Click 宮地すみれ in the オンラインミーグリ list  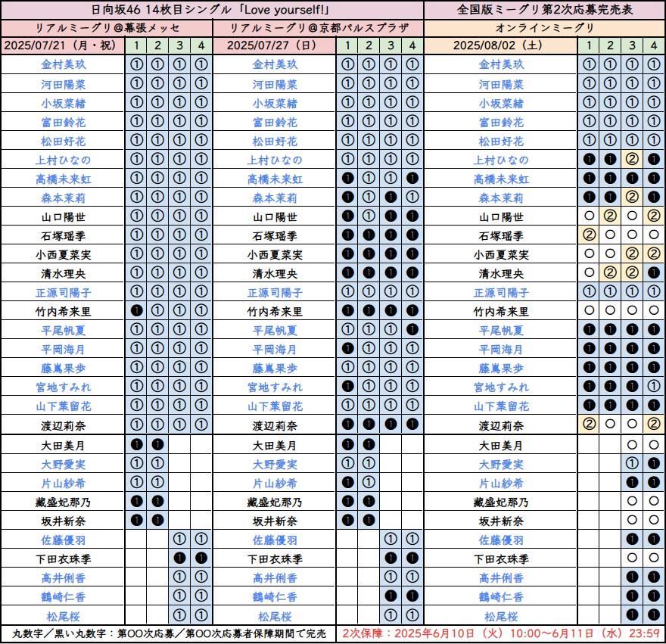click(x=501, y=387)
